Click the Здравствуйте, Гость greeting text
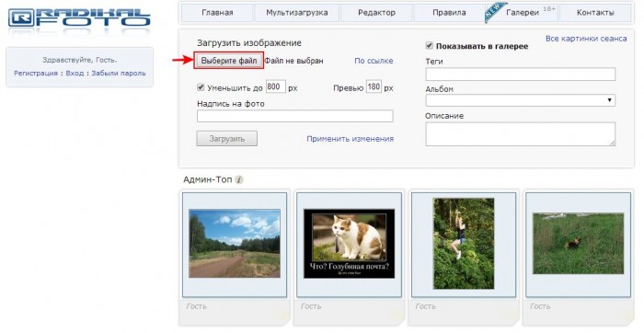The width and height of the screenshot is (644, 333). click(80, 60)
